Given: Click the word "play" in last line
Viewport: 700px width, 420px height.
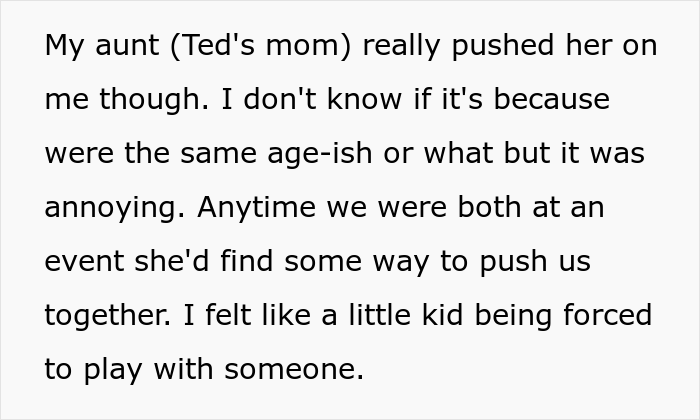Looking at the screenshot, I should [113, 370].
